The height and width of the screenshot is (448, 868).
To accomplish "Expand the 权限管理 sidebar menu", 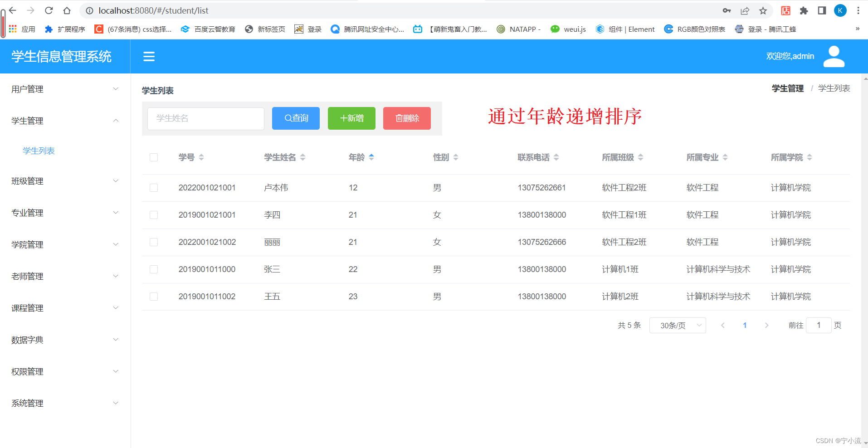I will coord(65,372).
